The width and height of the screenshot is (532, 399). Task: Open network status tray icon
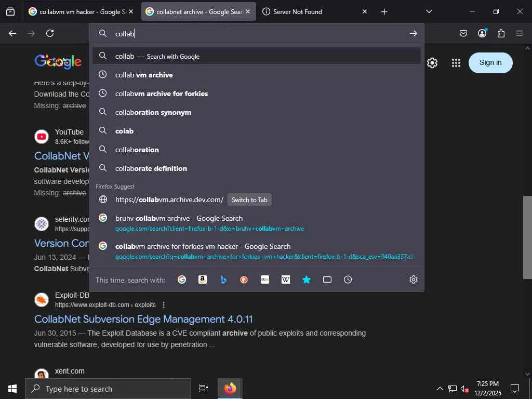point(453,389)
